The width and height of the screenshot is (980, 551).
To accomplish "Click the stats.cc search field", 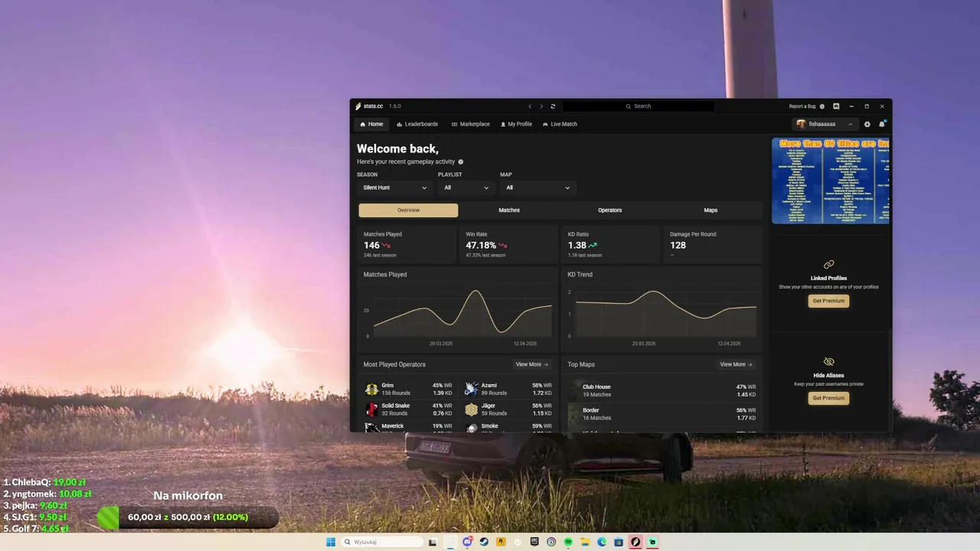I will pyautogui.click(x=638, y=106).
